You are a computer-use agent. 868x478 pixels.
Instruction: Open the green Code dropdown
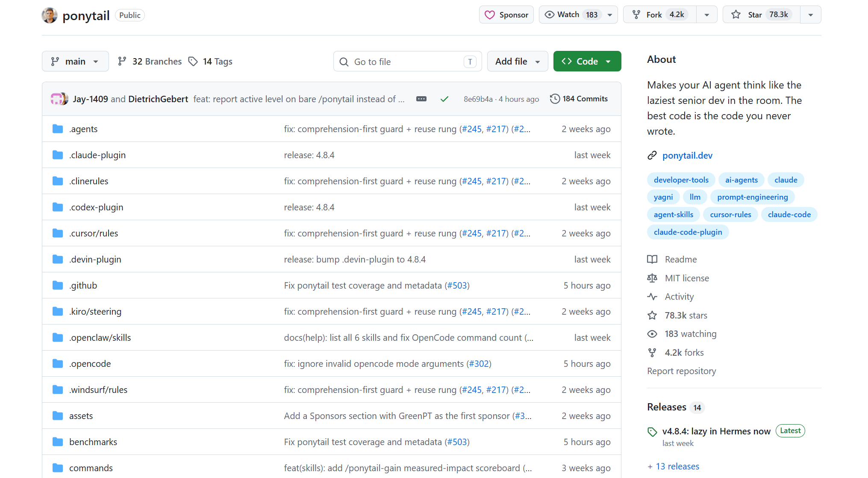pyautogui.click(x=587, y=61)
